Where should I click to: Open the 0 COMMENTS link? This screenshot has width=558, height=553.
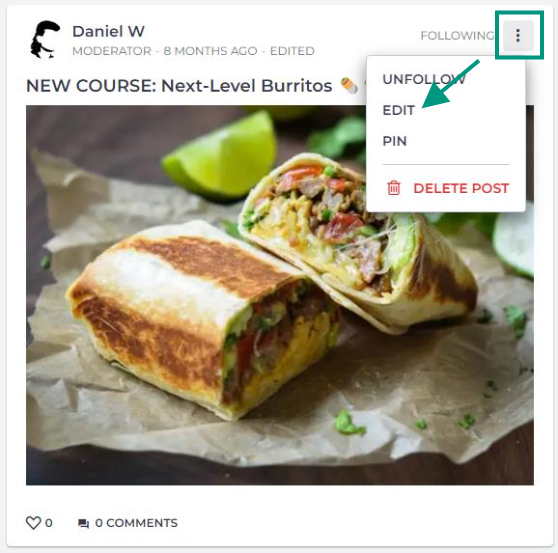click(x=136, y=523)
